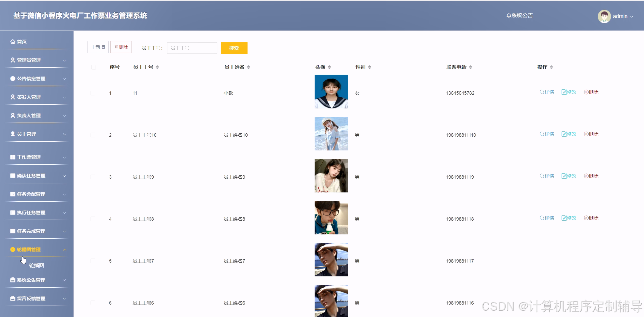Click the 签发人管理 person icon
The height and width of the screenshot is (317, 644).
pos(13,97)
